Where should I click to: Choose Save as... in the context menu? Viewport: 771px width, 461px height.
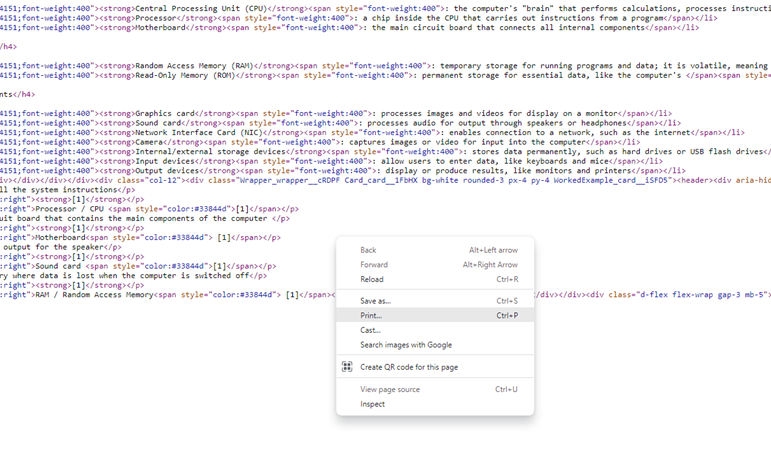click(375, 300)
